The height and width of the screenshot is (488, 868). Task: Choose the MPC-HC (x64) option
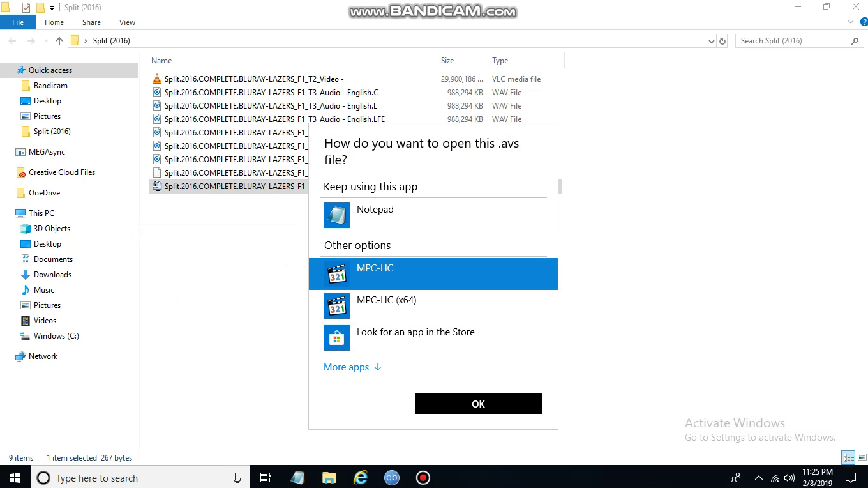click(x=433, y=306)
